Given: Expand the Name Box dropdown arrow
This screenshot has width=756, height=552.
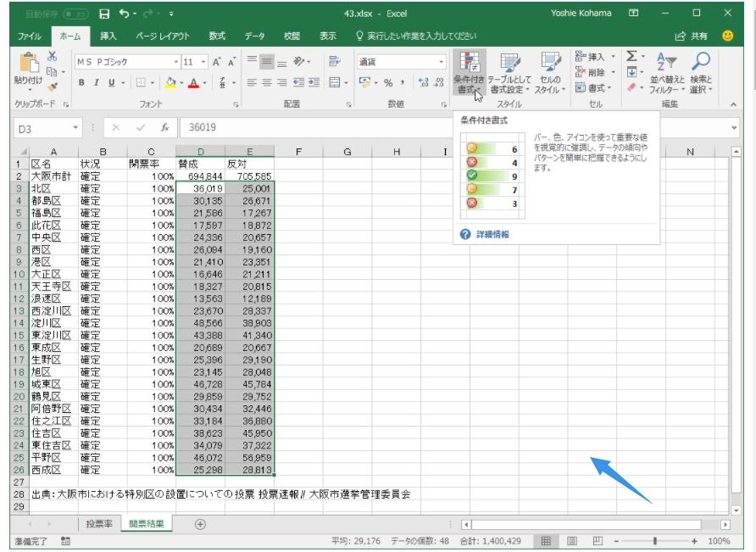Looking at the screenshot, I should coord(75,127).
